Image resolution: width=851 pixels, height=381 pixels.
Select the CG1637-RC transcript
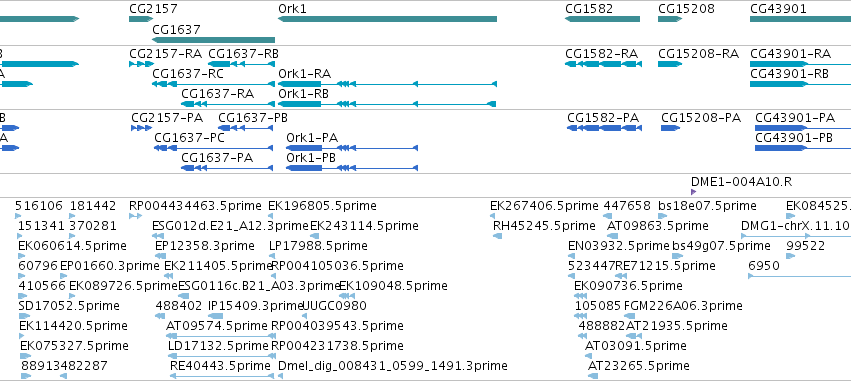pos(213,84)
